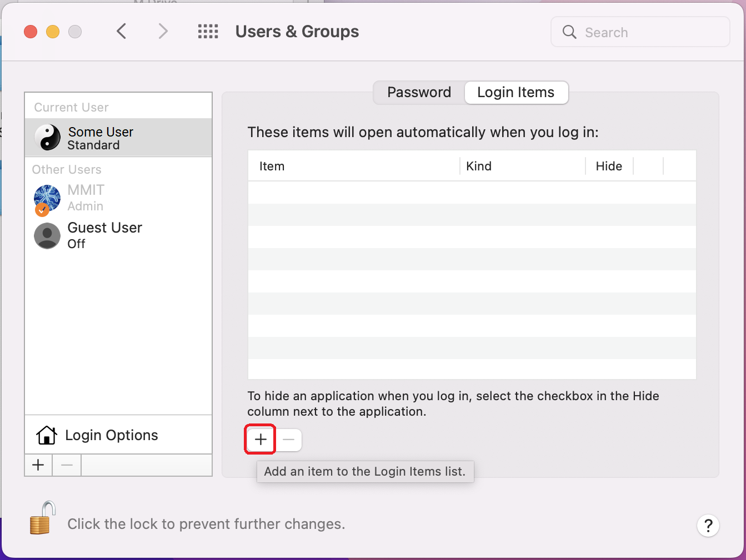Select the Login Items tab
This screenshot has width=746, height=560.
click(515, 92)
